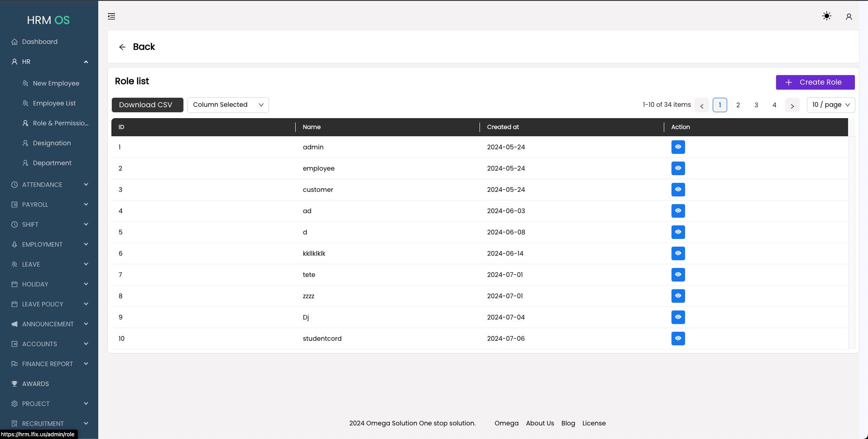Select current pagination page 1

(x=720, y=105)
